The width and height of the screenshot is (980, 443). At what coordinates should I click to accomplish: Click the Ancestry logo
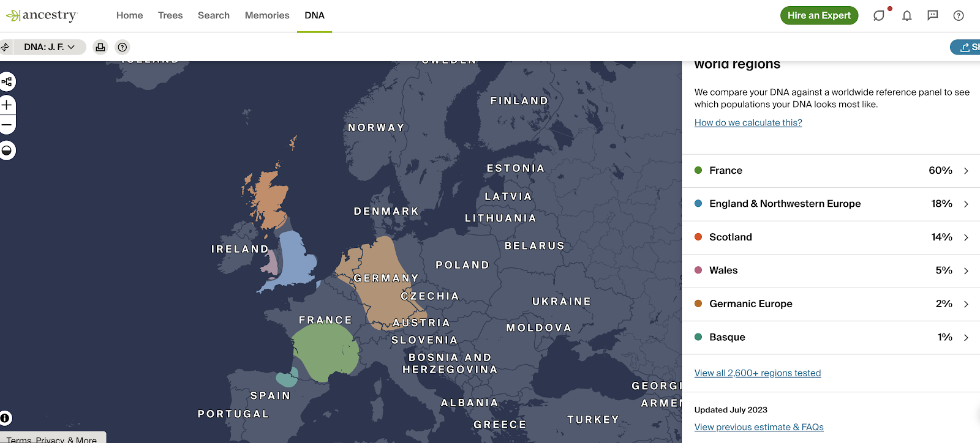point(41,15)
